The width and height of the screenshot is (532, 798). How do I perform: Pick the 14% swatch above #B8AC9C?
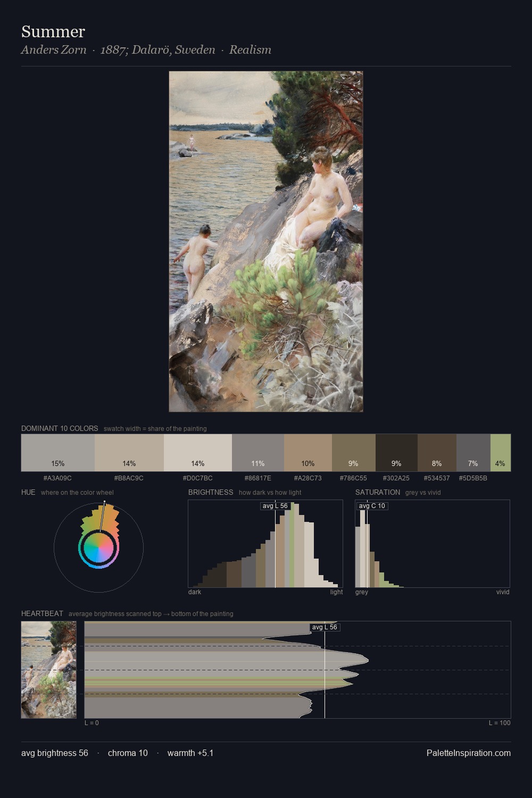tap(129, 453)
